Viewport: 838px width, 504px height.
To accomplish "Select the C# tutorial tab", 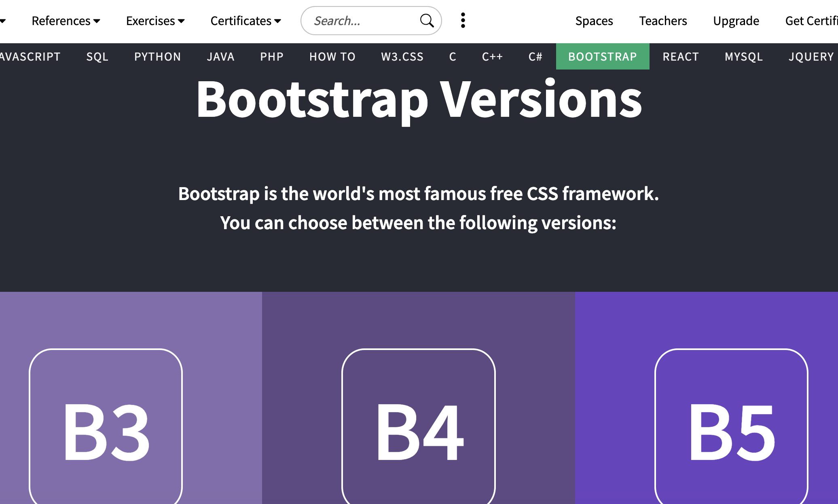I will 535,57.
